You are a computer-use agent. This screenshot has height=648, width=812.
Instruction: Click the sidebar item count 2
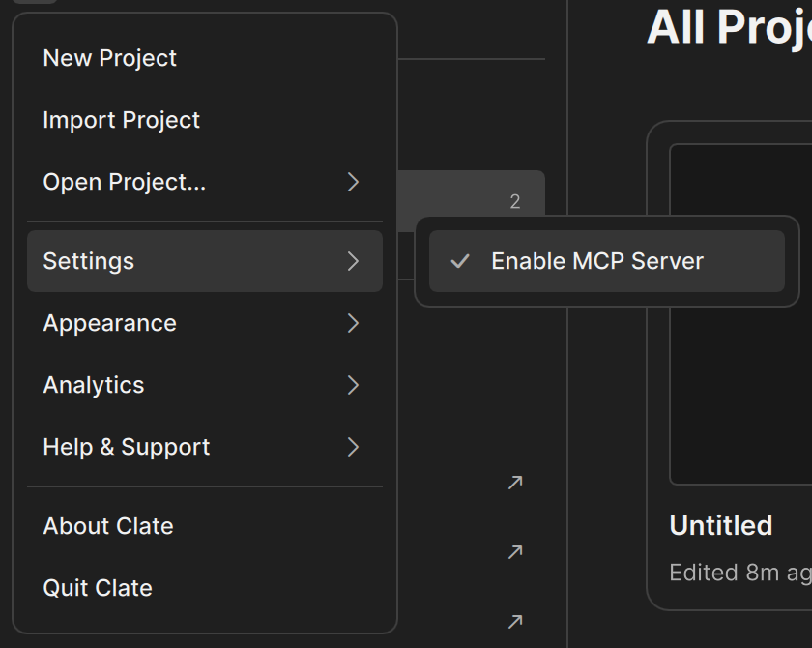(x=514, y=201)
